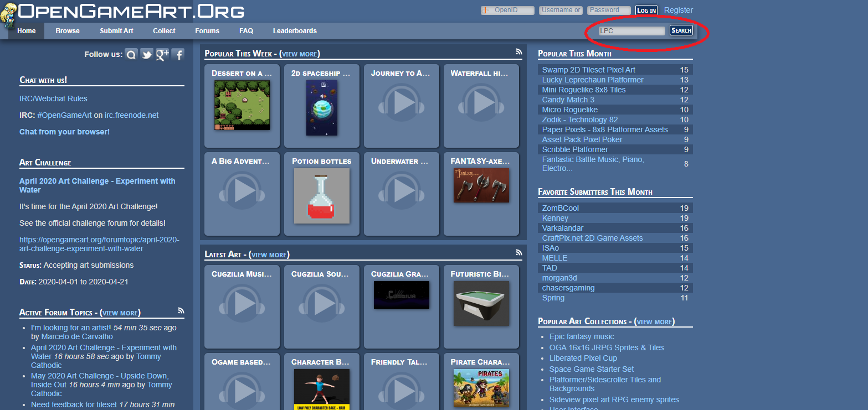
Task: Open I'm looking for an artist! topic
Action: (71, 328)
